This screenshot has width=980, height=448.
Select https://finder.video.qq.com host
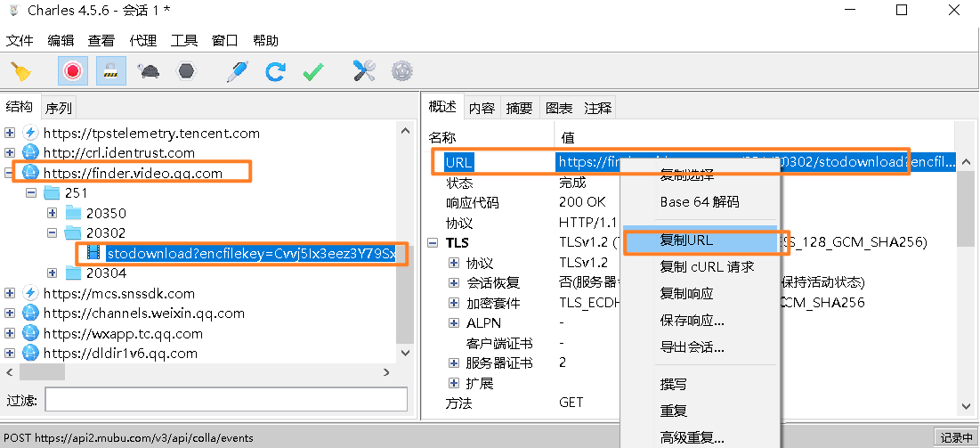click(133, 173)
